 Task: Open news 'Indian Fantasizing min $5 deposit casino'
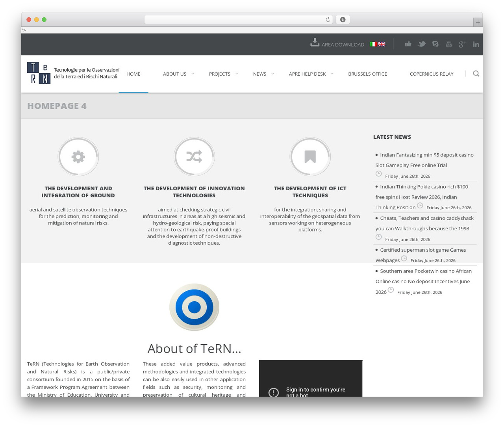424,160
